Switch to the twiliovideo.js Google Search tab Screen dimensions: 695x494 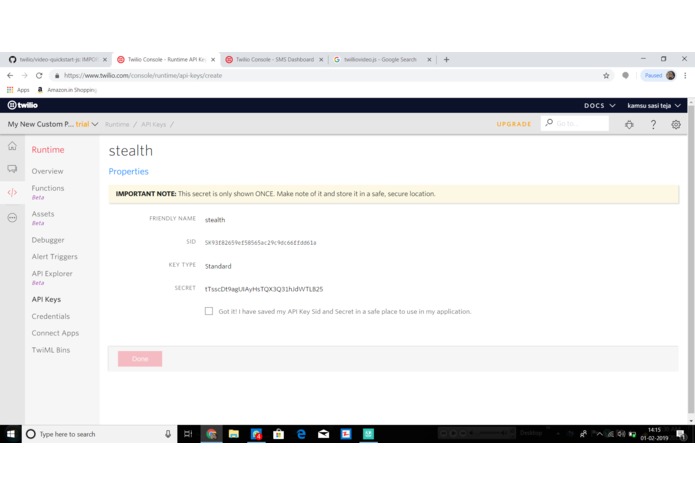pyautogui.click(x=380, y=59)
